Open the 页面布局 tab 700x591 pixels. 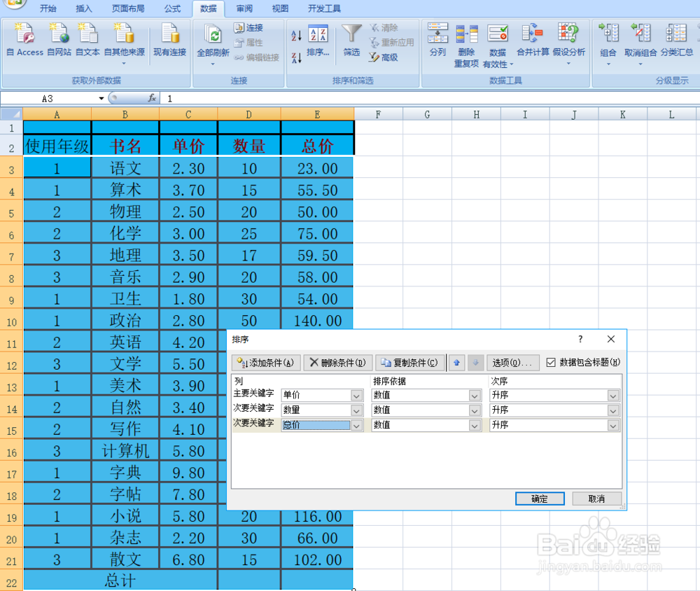[127, 8]
